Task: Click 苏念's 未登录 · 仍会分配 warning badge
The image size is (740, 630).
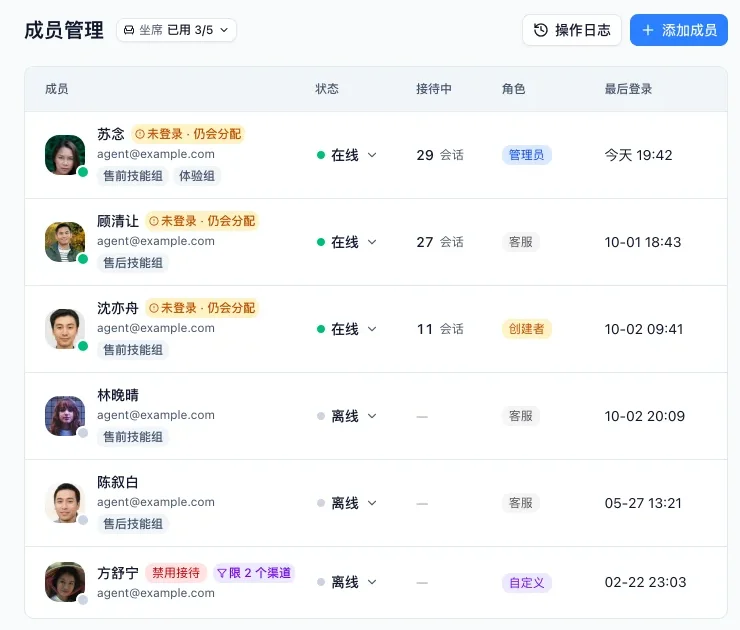Action: [x=188, y=134]
